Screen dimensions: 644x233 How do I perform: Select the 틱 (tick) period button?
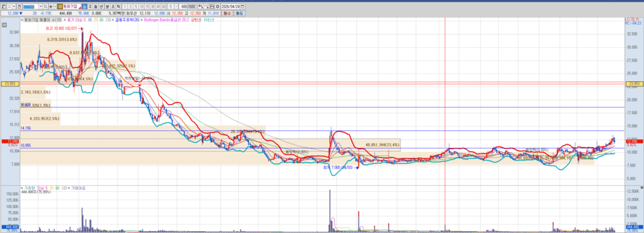[x=118, y=6]
